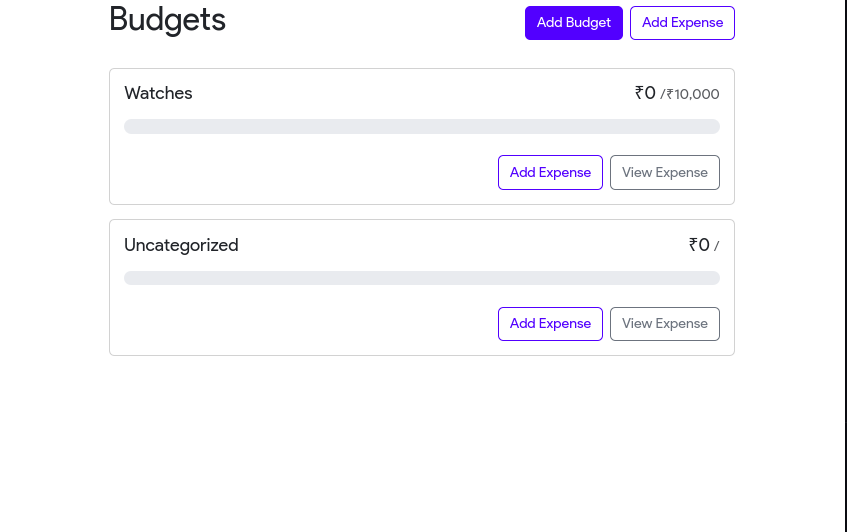
Task: Click empty space left of Uncategorized Add Expense
Action: click(x=300, y=324)
